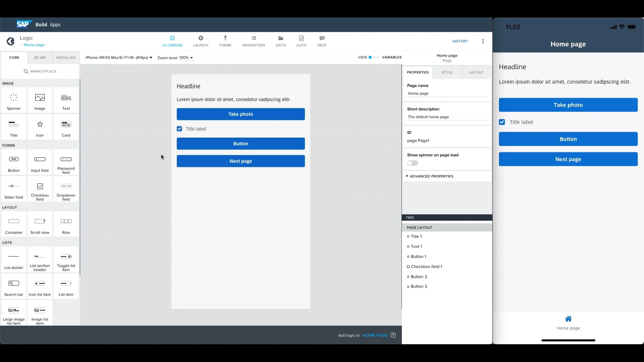
Task: Switch to the Installed components tab
Action: coord(65,57)
